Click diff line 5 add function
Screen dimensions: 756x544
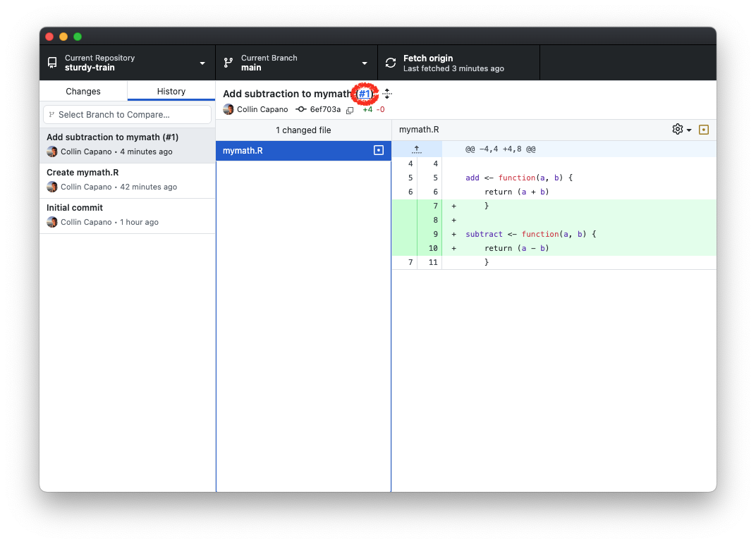pyautogui.click(x=554, y=178)
